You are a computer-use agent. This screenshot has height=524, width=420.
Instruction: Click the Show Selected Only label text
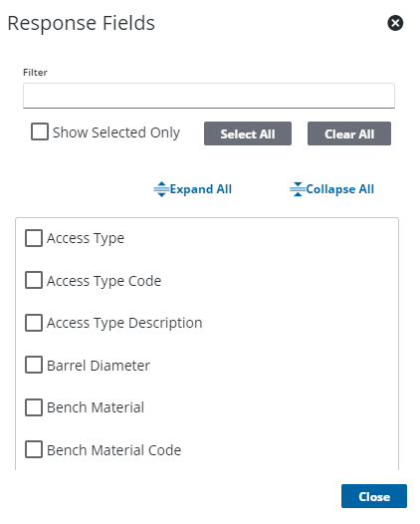116,132
